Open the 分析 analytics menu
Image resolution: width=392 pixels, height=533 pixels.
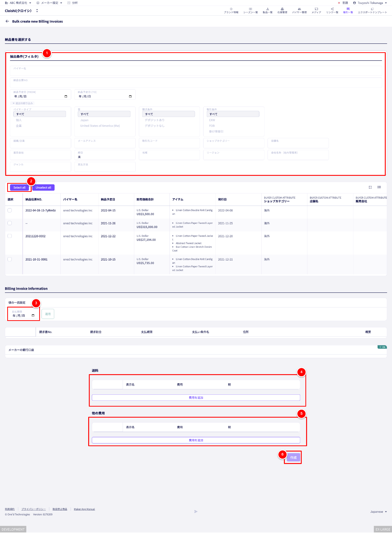(x=73, y=3)
